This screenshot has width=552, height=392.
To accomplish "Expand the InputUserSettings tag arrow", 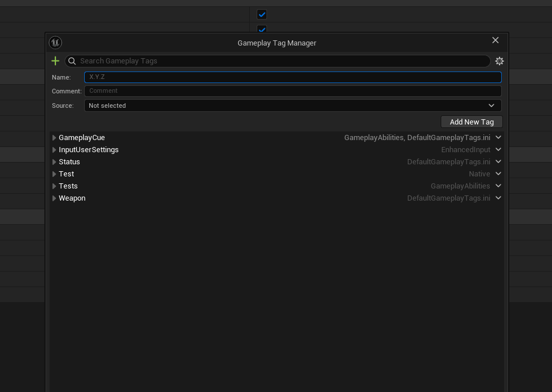I will pos(54,150).
